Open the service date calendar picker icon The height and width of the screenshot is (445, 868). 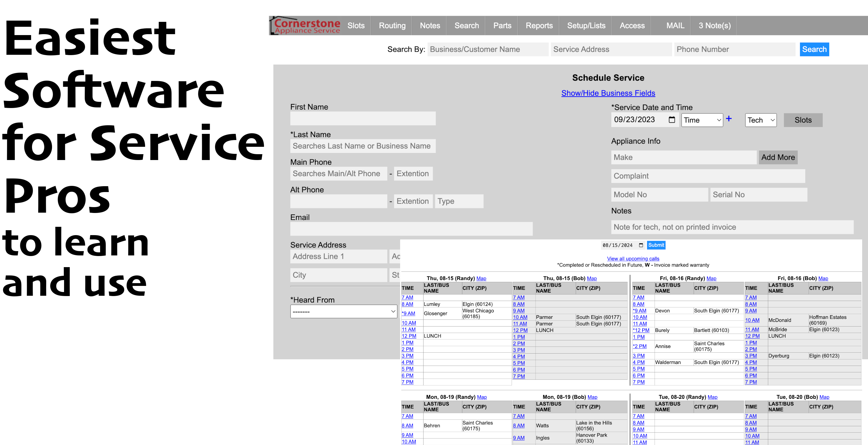click(x=671, y=120)
